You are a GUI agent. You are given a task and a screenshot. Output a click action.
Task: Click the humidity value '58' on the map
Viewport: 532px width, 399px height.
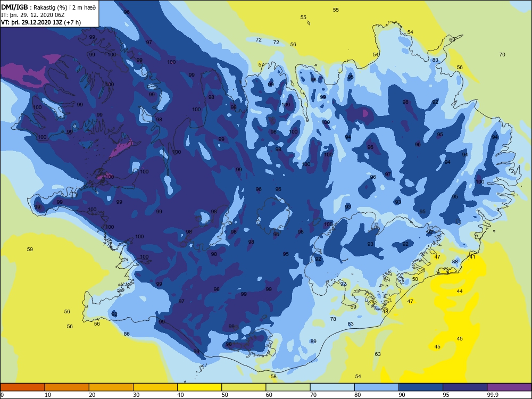273,376
